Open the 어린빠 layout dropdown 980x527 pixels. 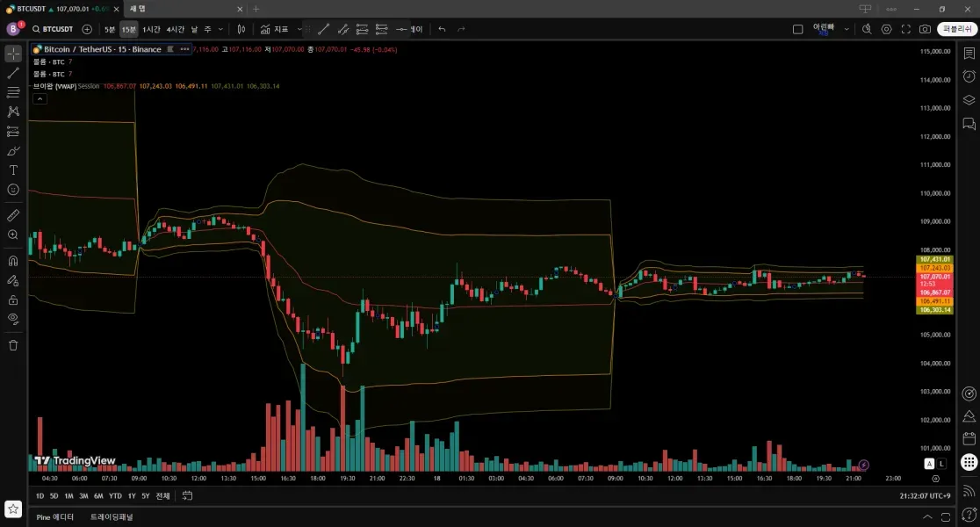point(825,29)
